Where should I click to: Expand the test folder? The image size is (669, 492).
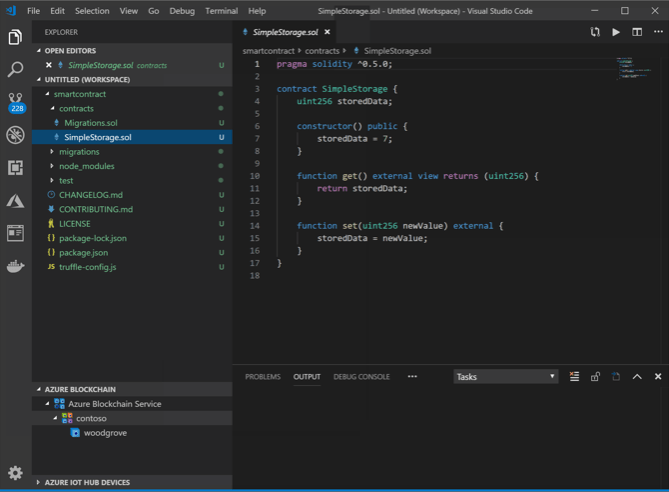pos(52,180)
